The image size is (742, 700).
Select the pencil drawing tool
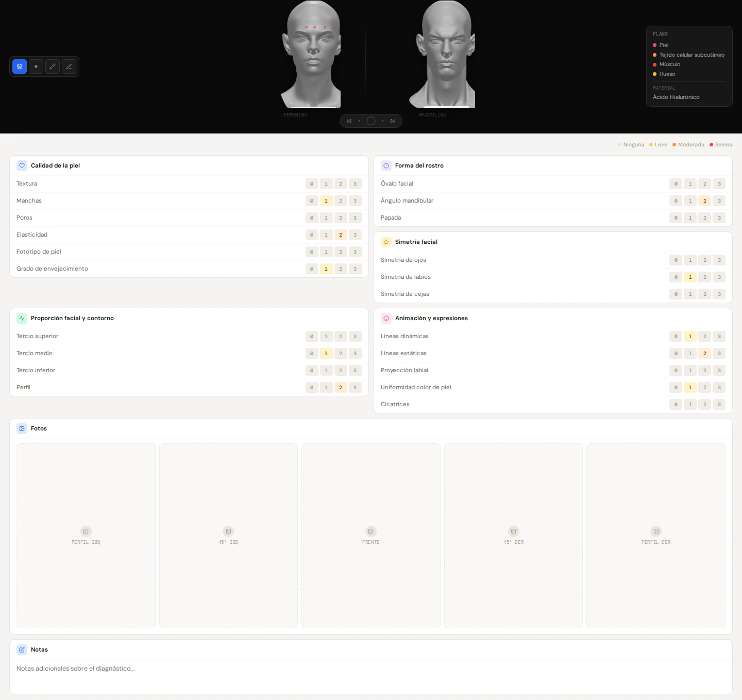tap(53, 66)
